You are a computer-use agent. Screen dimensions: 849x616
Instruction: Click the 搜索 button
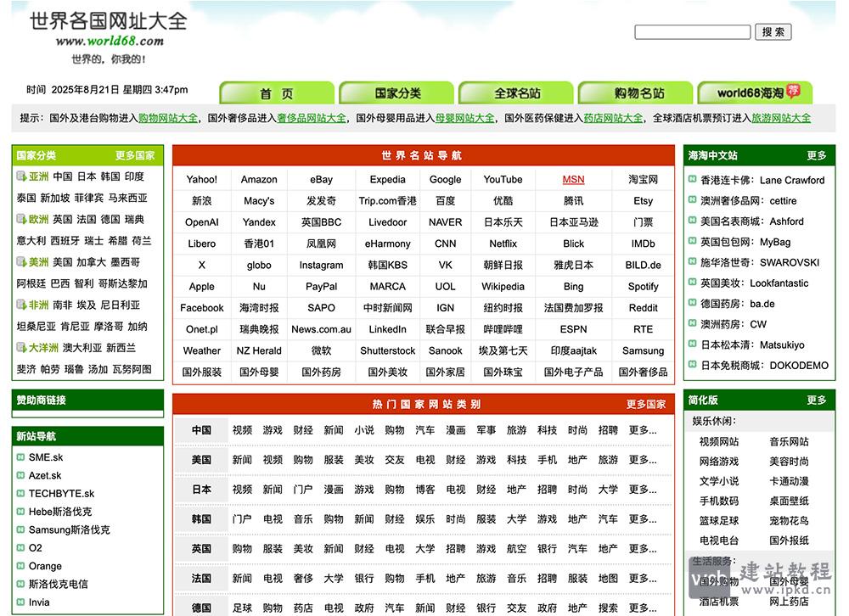773,32
